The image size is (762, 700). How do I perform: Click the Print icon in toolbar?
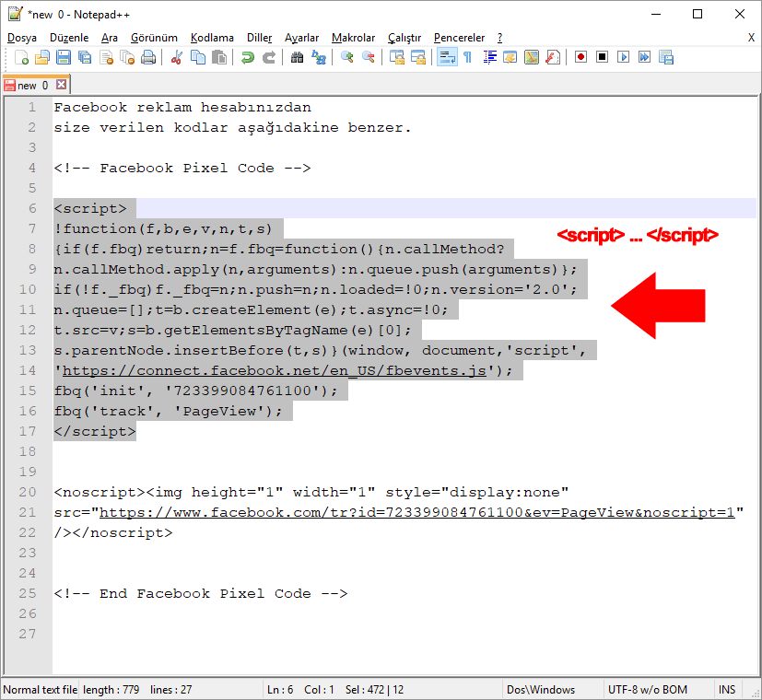[x=147, y=57]
